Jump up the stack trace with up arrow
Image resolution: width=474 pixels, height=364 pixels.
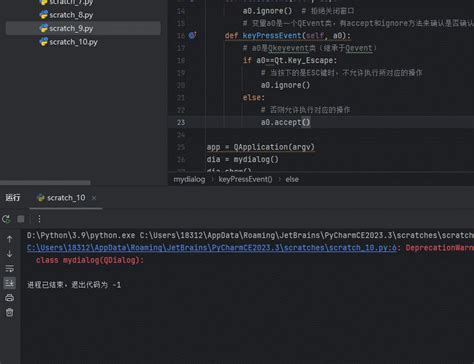tap(9, 239)
